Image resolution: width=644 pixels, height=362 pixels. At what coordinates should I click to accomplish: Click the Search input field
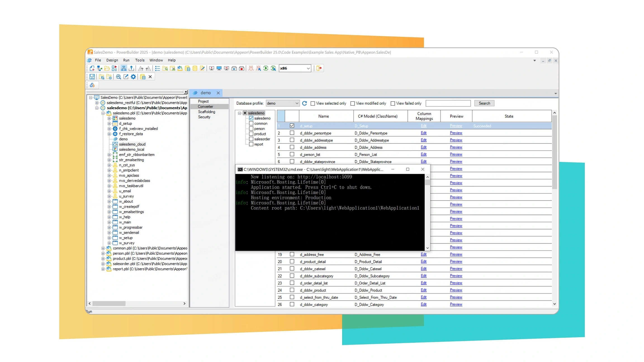448,103
